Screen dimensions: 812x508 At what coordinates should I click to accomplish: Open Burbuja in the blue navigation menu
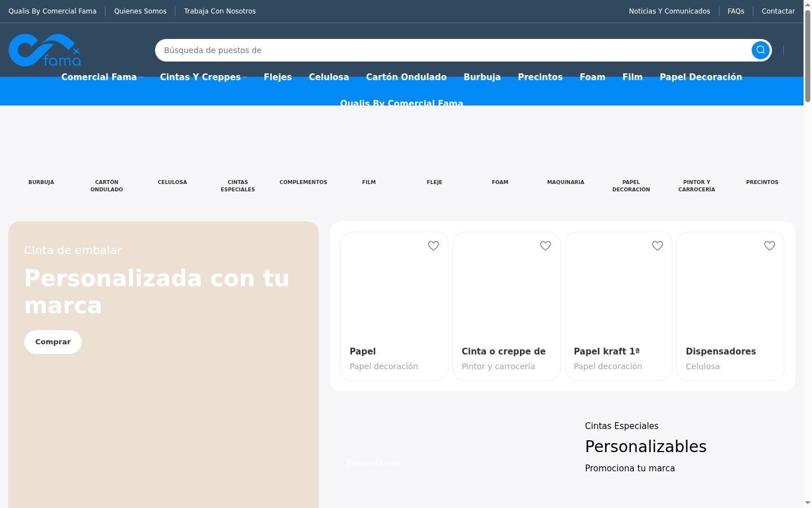click(x=482, y=77)
